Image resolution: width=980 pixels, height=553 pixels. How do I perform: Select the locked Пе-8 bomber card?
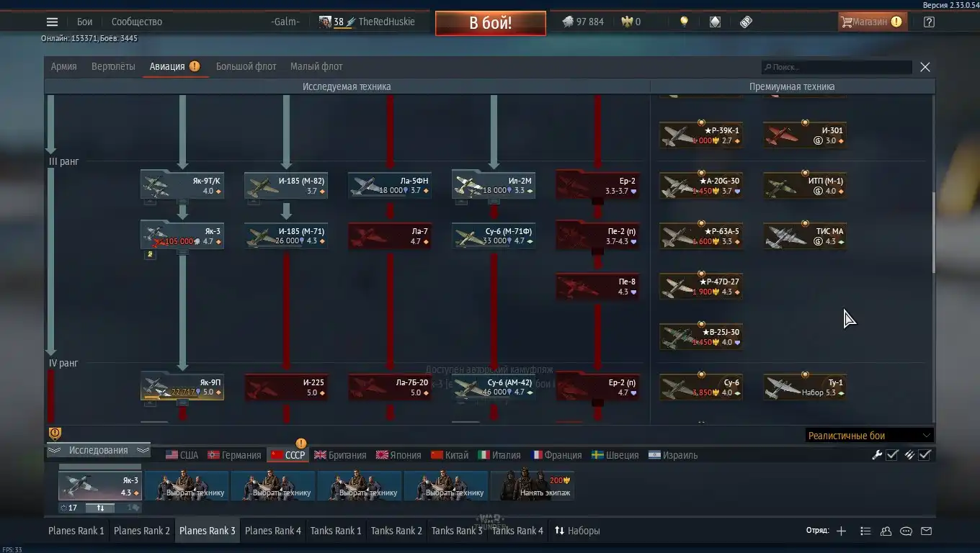(597, 286)
